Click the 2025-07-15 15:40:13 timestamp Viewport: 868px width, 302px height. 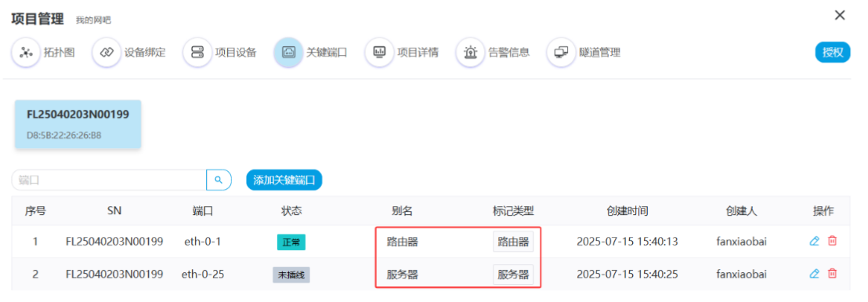click(x=627, y=242)
